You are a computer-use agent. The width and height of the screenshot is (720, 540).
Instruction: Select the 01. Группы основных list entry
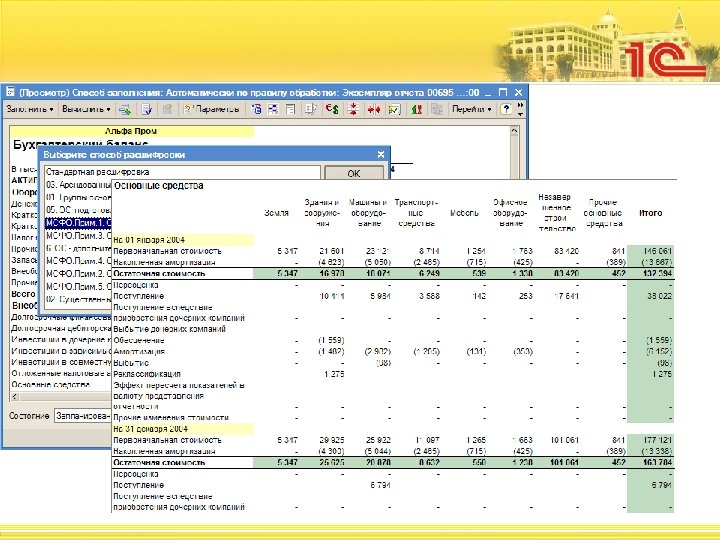(78, 197)
